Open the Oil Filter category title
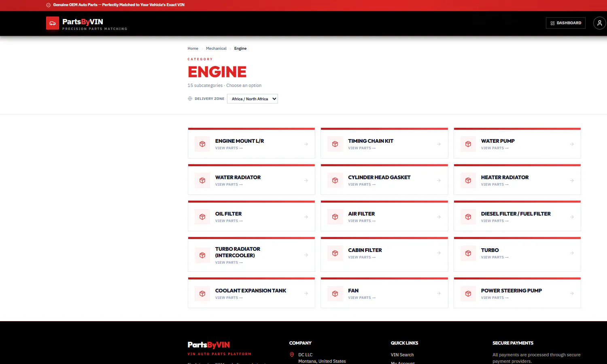The width and height of the screenshot is (607, 364). [228, 214]
